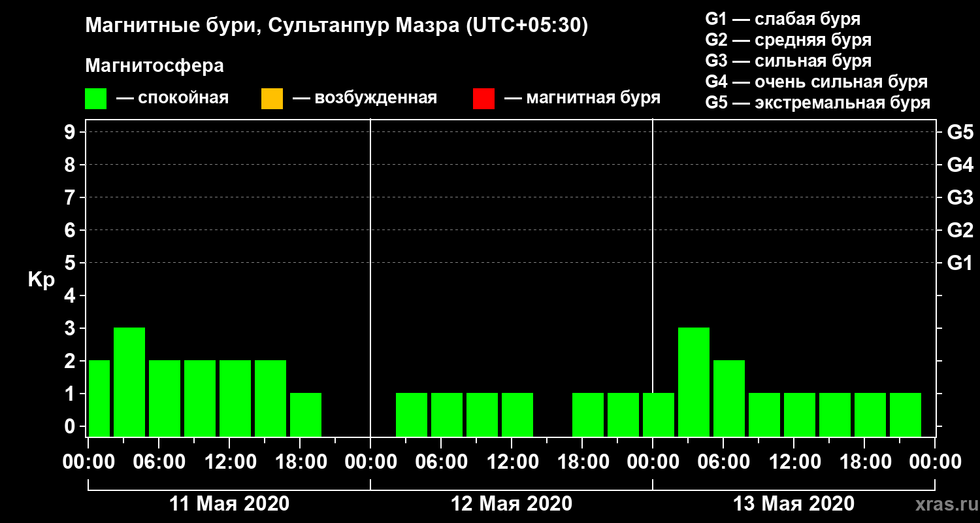Click the Kp 3 bar on 11 May

(x=129, y=382)
